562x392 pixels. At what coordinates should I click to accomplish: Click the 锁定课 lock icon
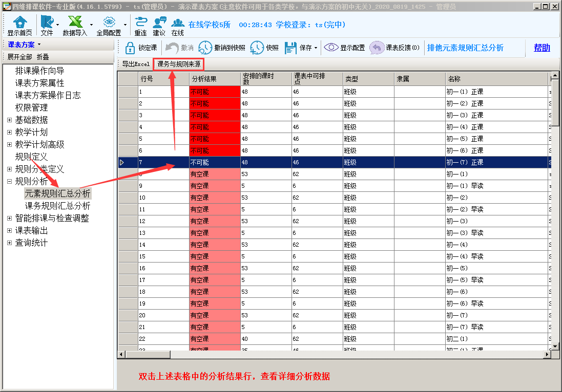[130, 48]
